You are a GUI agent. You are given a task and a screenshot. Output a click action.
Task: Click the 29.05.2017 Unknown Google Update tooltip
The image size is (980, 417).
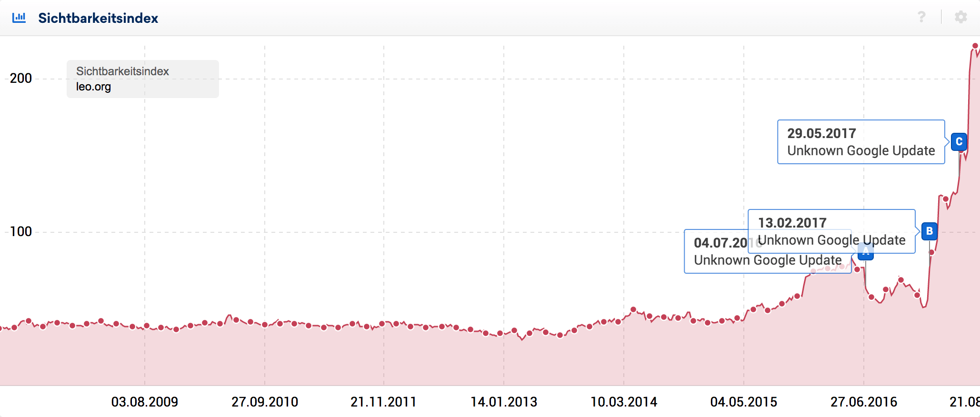point(861,142)
